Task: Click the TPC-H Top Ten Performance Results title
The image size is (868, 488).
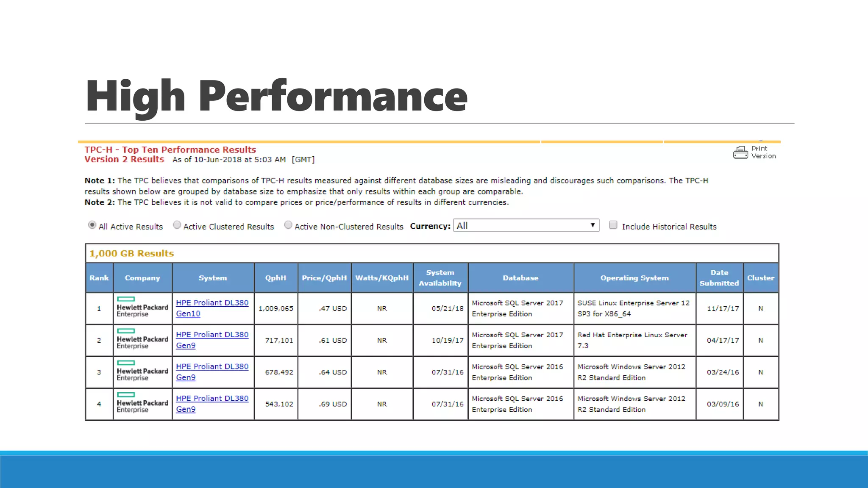Action: 170,150
